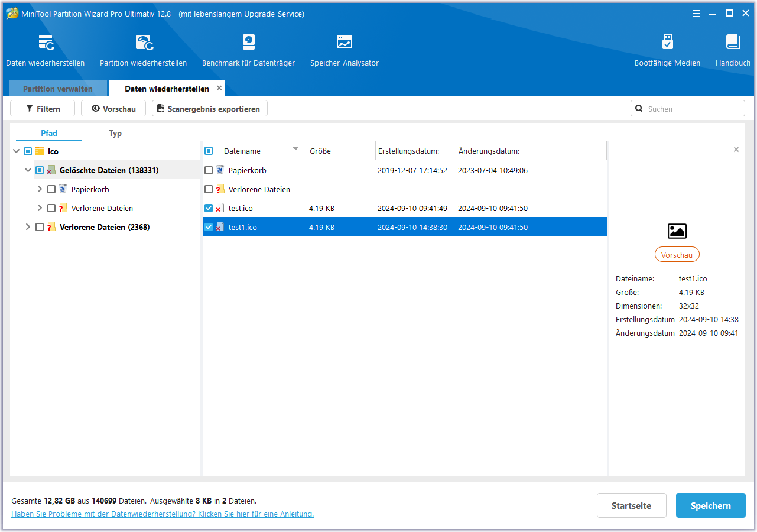757x532 pixels.
Task: Click creation date 2024-09-10 14:38:30
Action: [x=412, y=228]
